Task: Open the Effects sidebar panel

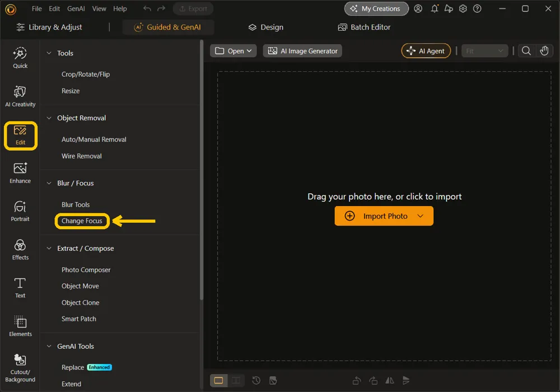Action: pyautogui.click(x=20, y=250)
